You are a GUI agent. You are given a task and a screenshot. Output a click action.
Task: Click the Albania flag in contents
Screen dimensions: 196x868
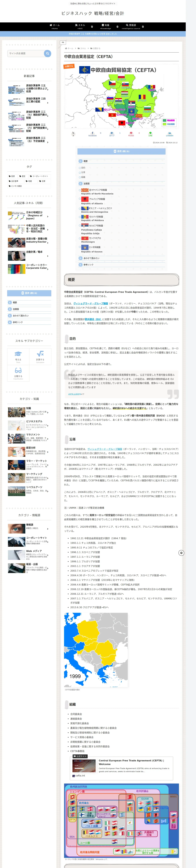[x=85, y=199]
